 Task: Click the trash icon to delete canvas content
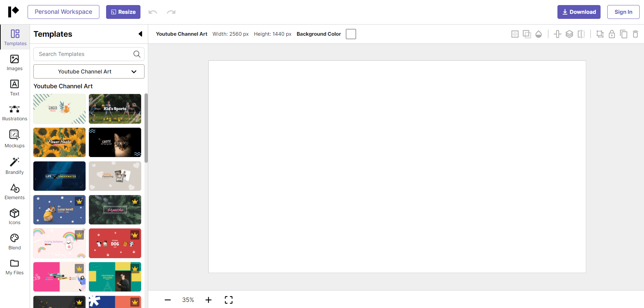click(x=636, y=34)
